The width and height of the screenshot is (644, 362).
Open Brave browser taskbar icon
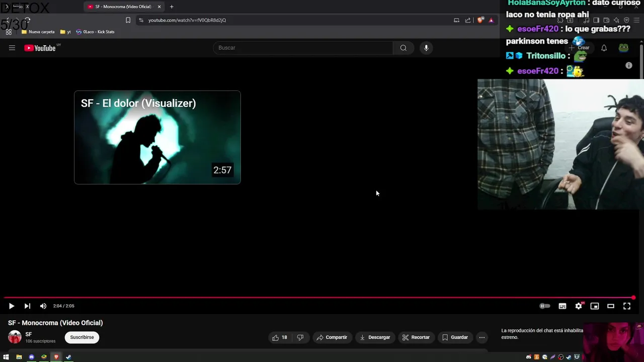[x=56, y=357]
